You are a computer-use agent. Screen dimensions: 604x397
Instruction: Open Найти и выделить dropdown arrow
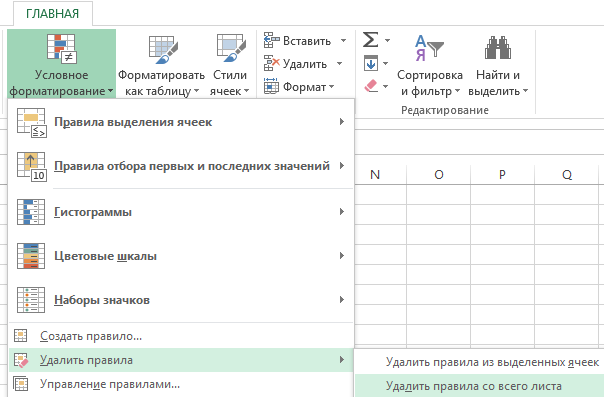point(525,91)
